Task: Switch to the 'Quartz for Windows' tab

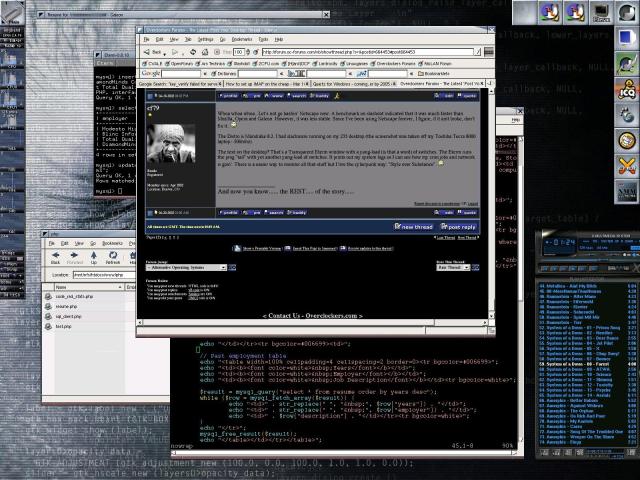Action: point(354,84)
